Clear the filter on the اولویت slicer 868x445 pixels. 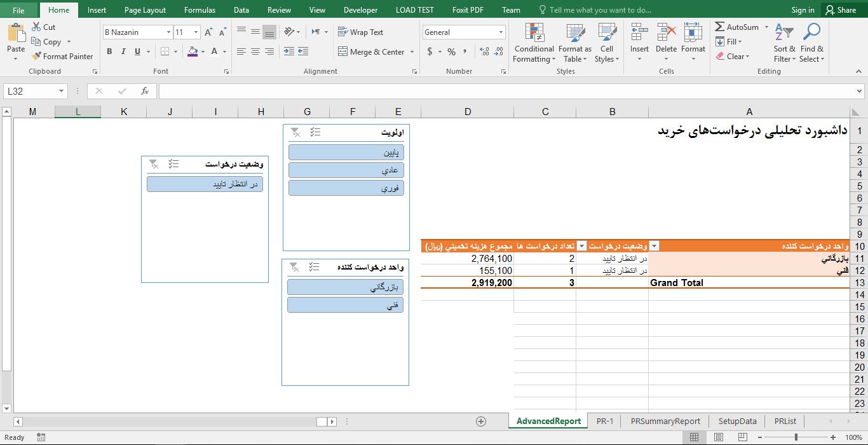(295, 132)
